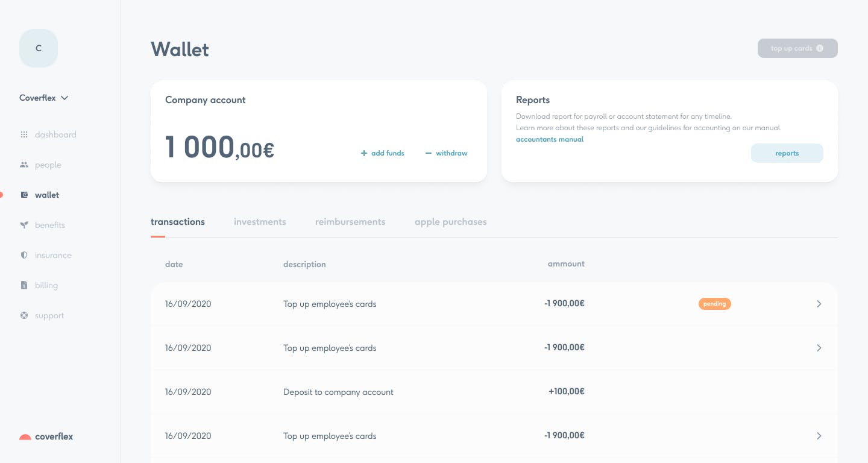Click the people icon in sidebar
The image size is (868, 463).
[24, 165]
